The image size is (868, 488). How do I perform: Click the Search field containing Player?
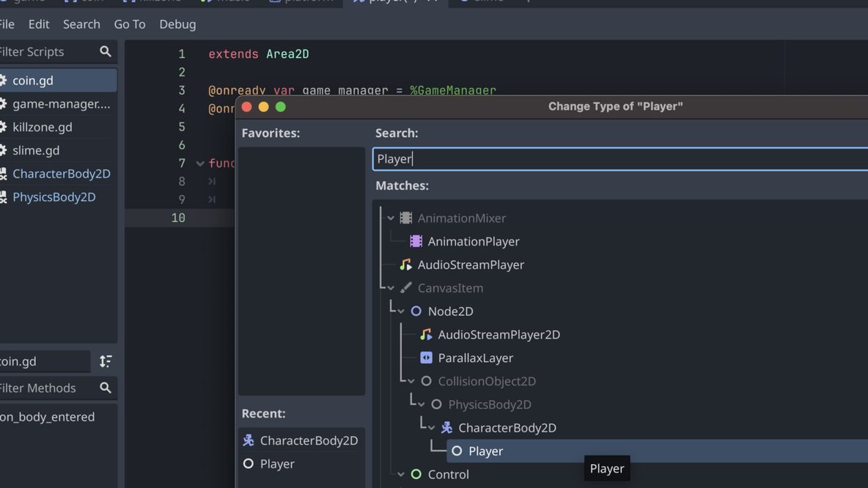click(x=620, y=159)
